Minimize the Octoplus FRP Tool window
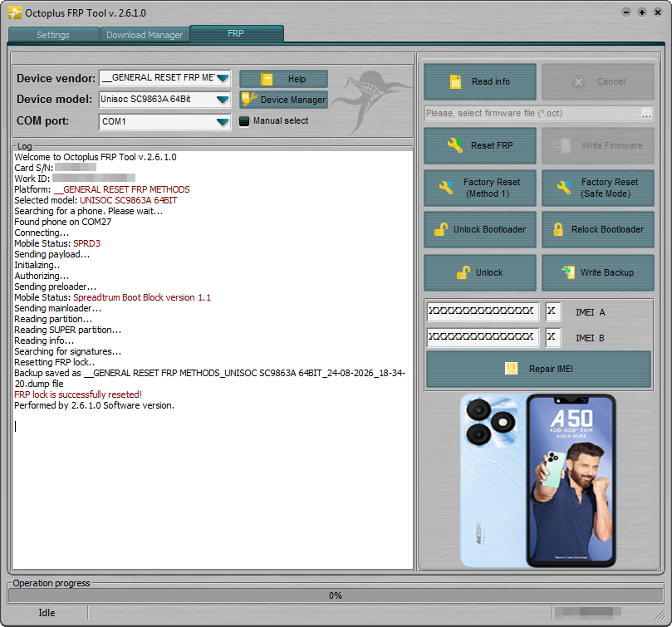 [x=626, y=12]
